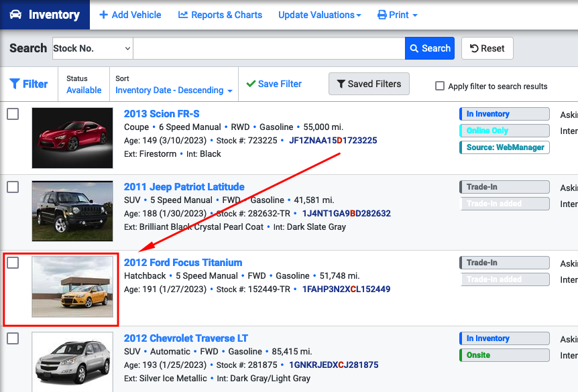Click the Ford Focus Trade-In added tag

[504, 279]
